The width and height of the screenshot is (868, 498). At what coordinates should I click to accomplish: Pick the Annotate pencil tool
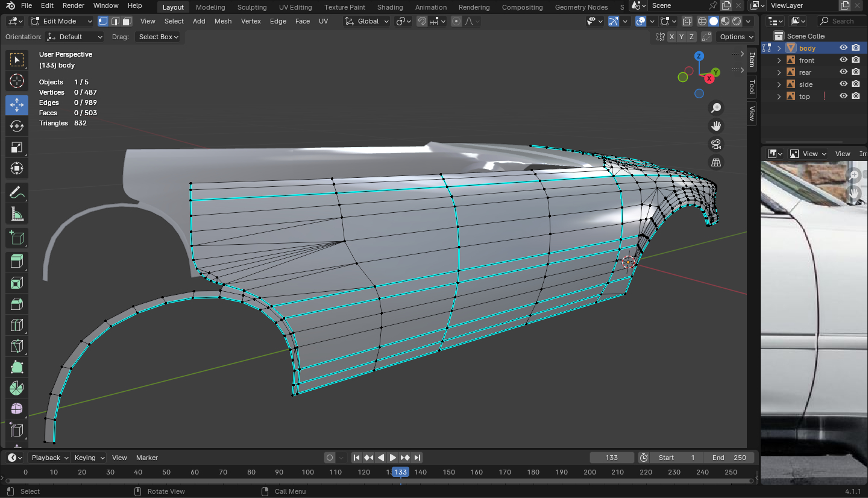[x=17, y=193]
